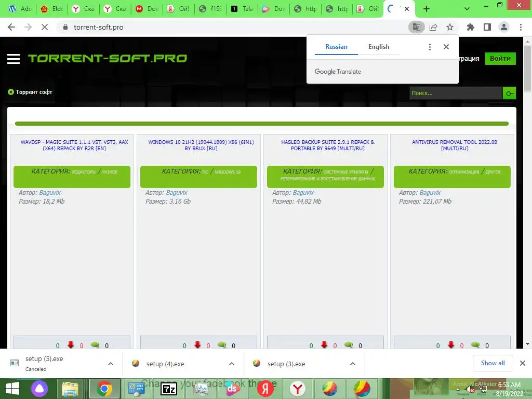Click the Google Translate icon in the address bar
This screenshot has height=399, width=532.
tap(416, 27)
